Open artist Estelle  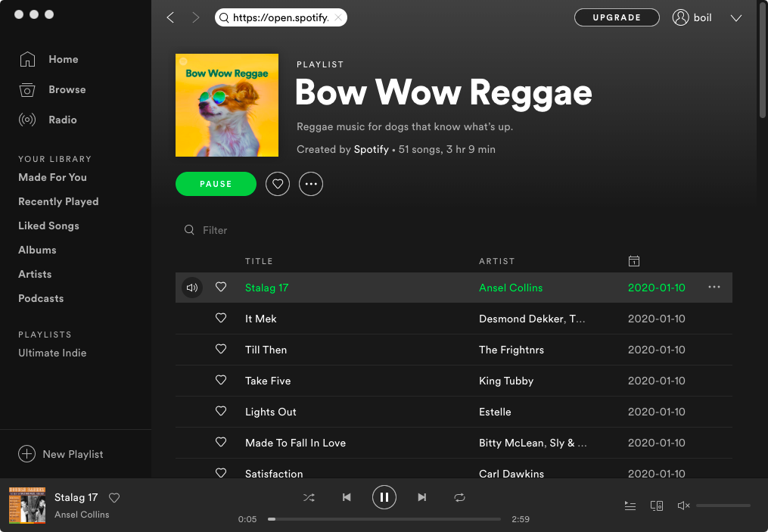495,412
